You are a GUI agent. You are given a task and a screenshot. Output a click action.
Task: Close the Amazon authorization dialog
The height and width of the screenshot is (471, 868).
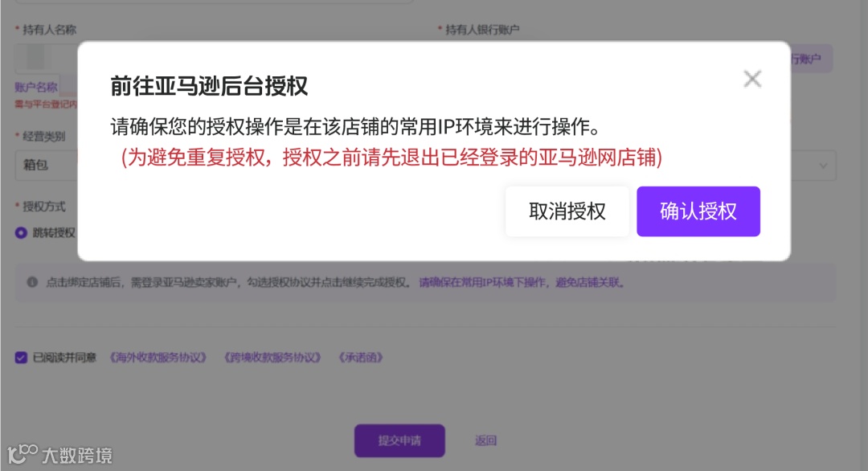pos(752,79)
